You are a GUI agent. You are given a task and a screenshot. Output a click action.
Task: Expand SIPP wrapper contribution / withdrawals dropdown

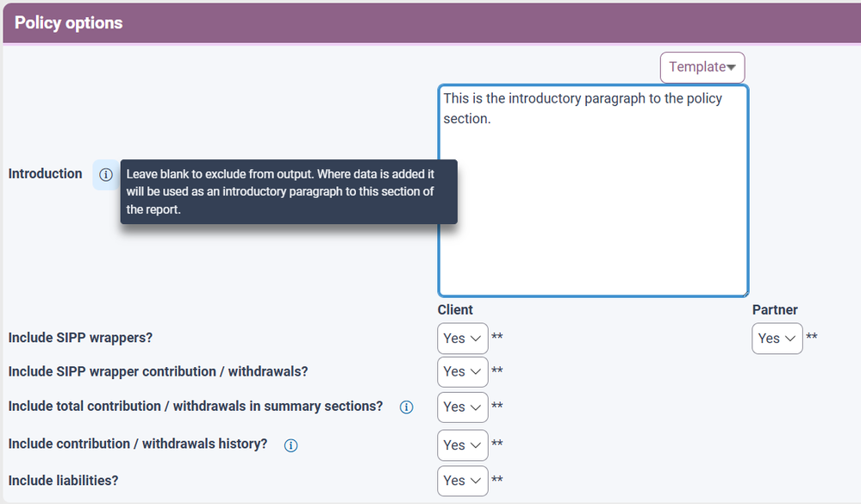click(462, 372)
